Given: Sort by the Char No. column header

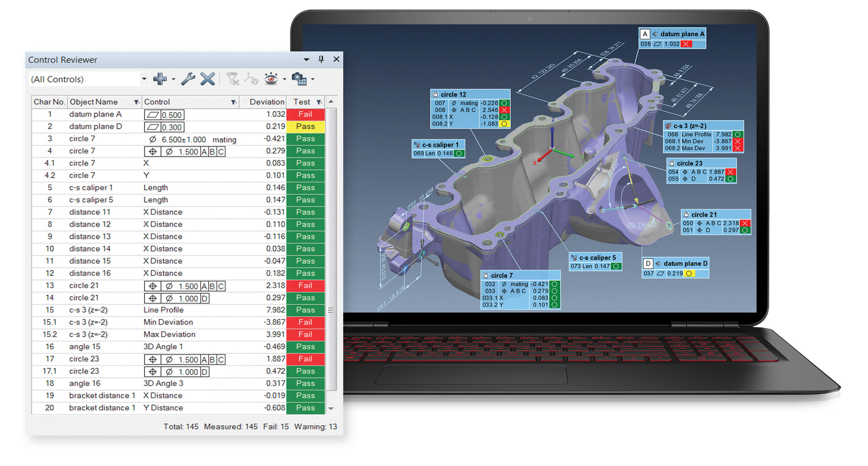Looking at the screenshot, I should (x=49, y=102).
